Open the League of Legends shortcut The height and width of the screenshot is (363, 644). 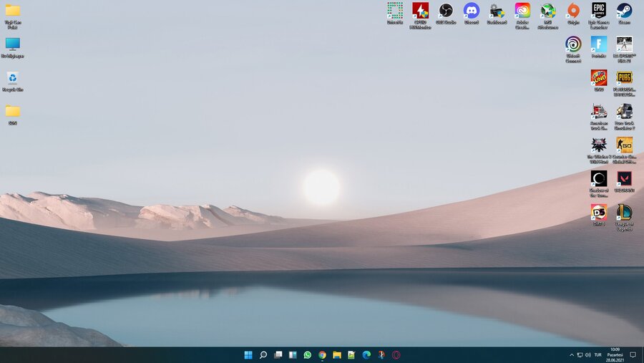click(624, 213)
